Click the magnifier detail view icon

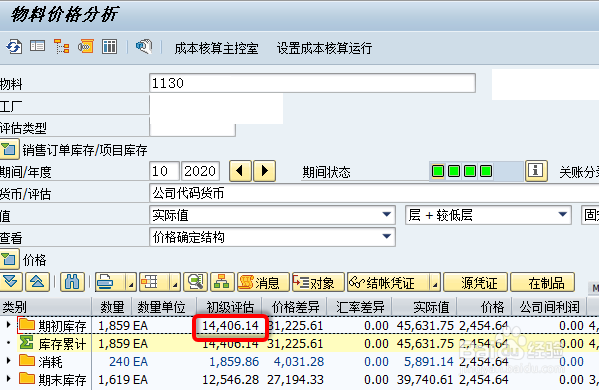[x=195, y=282]
